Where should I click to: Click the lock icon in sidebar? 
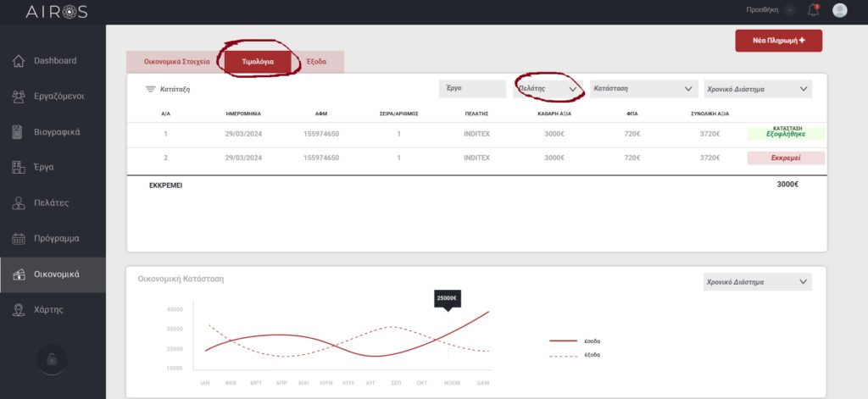click(52, 359)
